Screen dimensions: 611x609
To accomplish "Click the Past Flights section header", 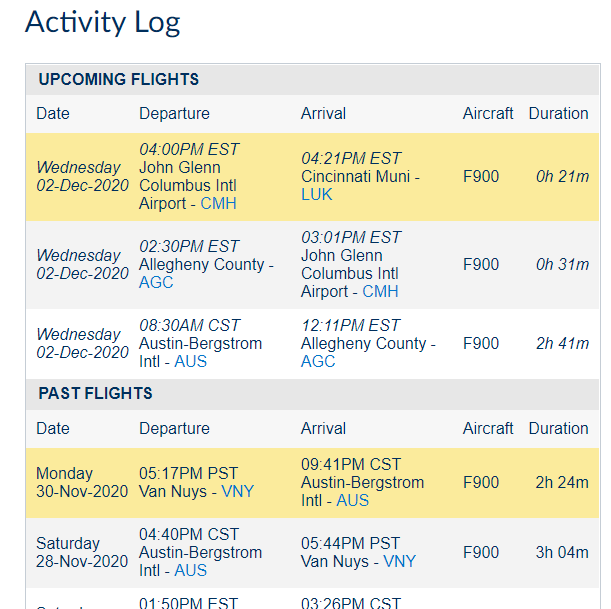I will pyautogui.click(x=96, y=394).
